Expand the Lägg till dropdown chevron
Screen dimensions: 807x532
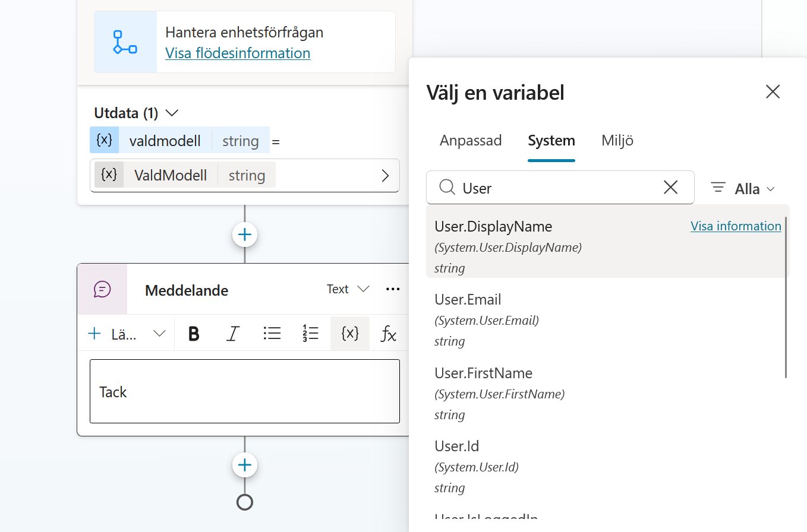click(159, 334)
